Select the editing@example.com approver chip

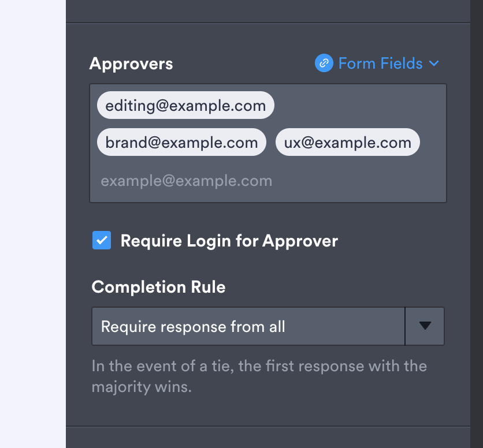(x=185, y=106)
